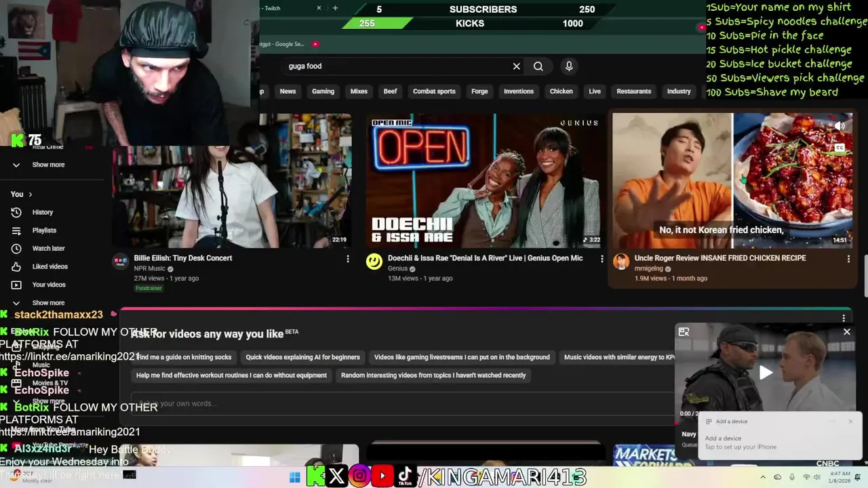
Task: Open 'Uncle Roger Review INSANE FRIED CHICKEN' title
Action: pyautogui.click(x=720, y=258)
